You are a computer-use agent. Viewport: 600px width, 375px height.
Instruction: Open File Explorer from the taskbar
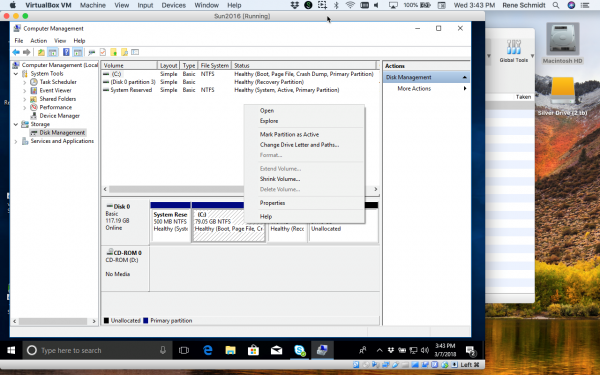[230, 350]
